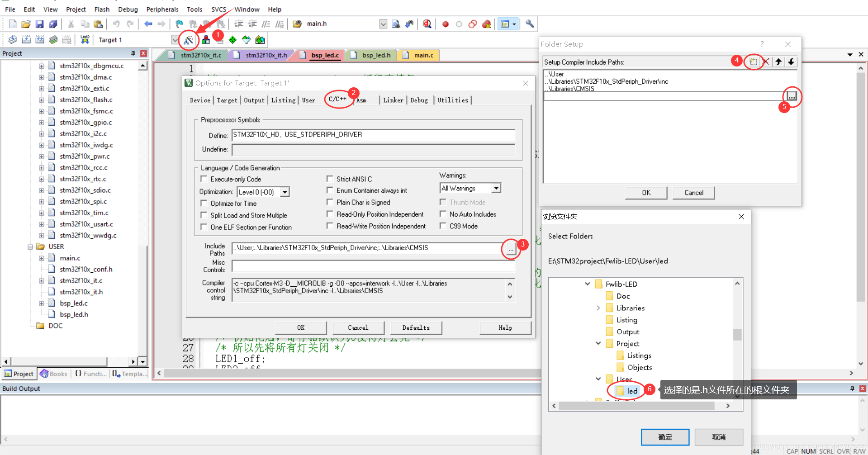Create a new file with the New icon

13,24
